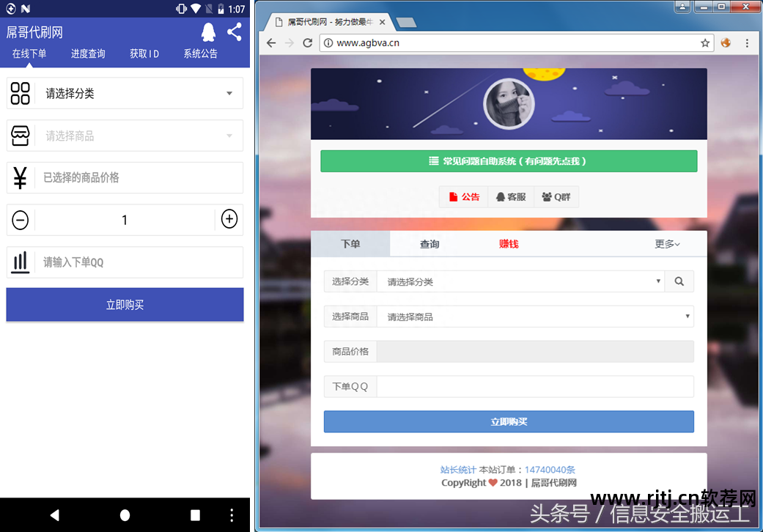Click the 客服 button
763x532 pixels.
pos(510,197)
